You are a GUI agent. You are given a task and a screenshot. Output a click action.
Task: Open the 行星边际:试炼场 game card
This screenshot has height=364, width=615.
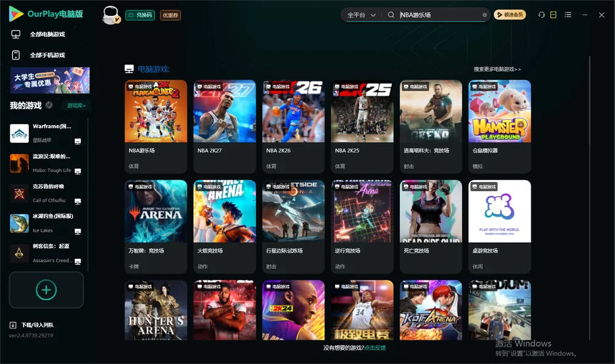click(x=293, y=226)
